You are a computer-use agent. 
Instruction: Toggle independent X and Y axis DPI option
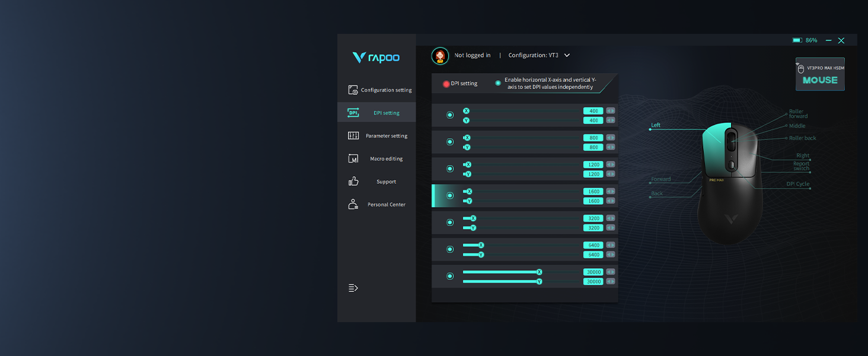point(498,83)
